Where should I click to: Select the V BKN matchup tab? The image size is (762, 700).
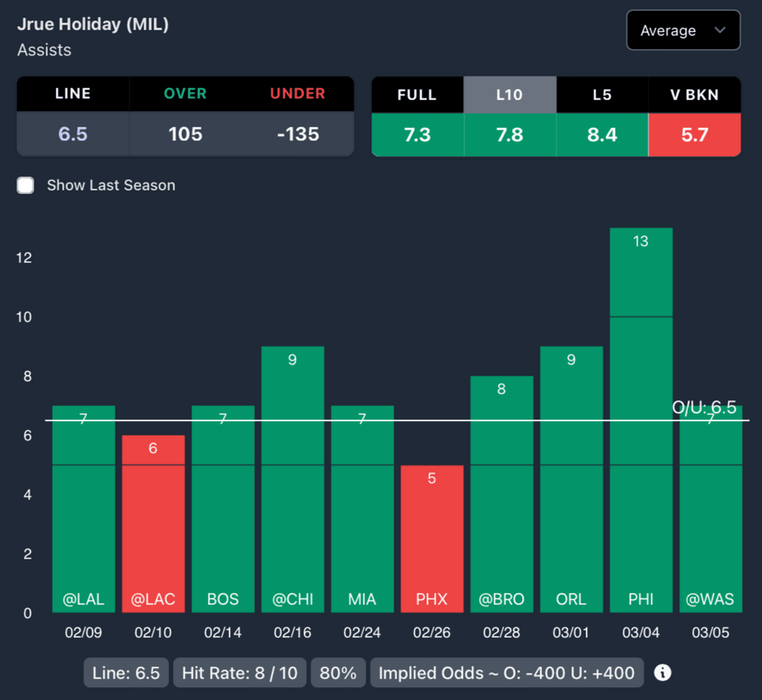pos(694,94)
